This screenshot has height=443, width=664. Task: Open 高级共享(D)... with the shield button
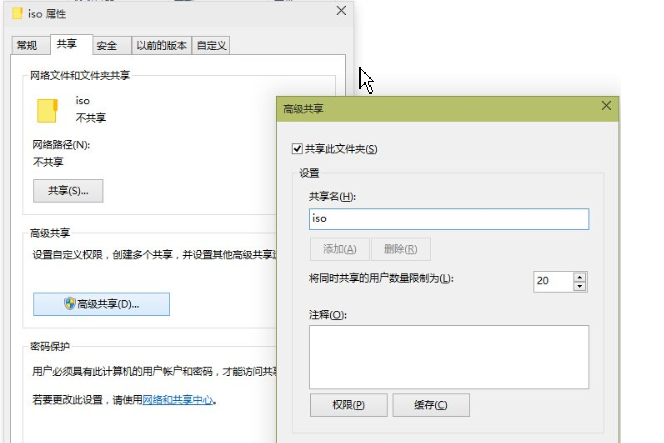pos(101,303)
